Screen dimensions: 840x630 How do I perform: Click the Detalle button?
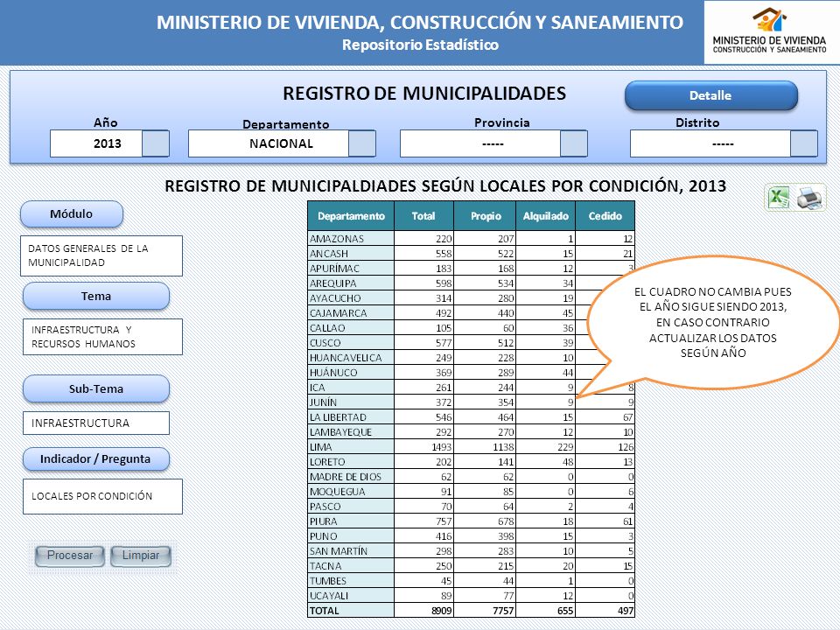[x=710, y=95]
